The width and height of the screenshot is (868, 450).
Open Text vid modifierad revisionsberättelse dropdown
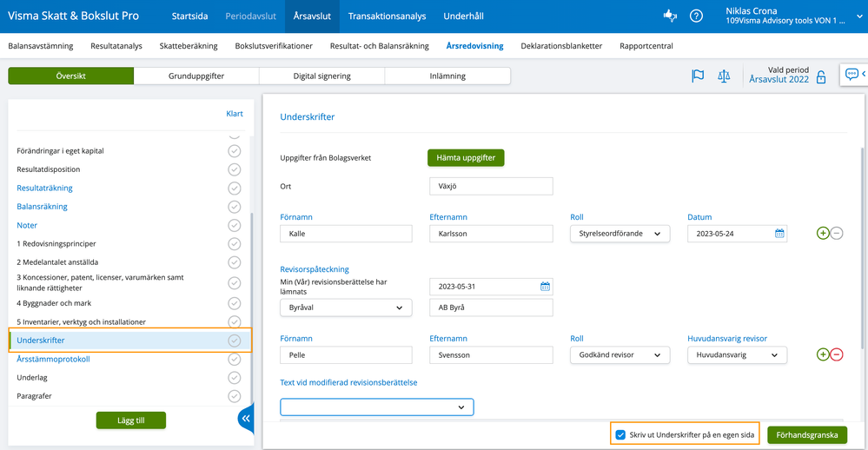click(x=376, y=407)
